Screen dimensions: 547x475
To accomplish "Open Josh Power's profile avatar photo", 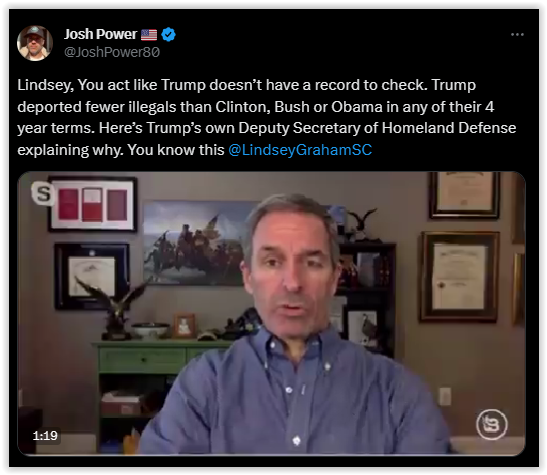I will coord(35,43).
